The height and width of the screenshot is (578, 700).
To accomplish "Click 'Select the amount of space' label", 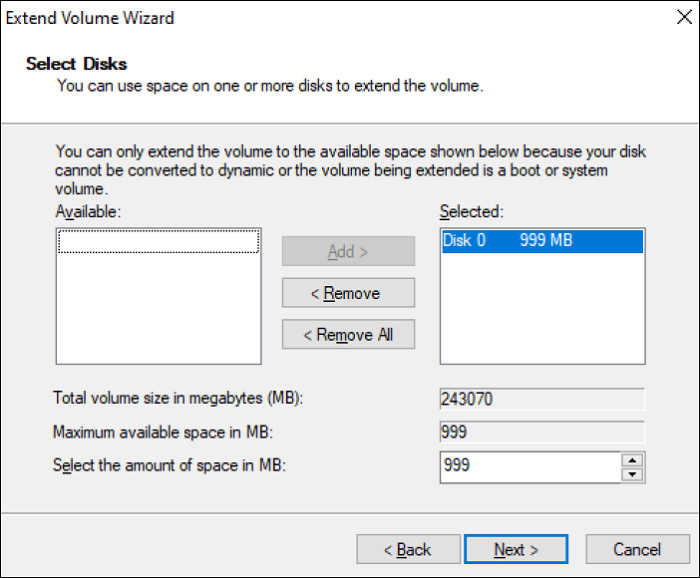I will click(x=169, y=465).
